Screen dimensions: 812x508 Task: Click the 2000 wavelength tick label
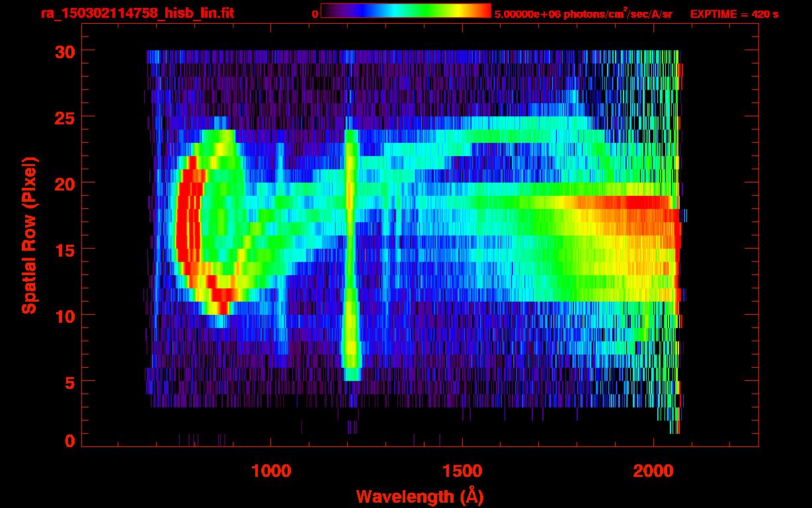pos(653,471)
